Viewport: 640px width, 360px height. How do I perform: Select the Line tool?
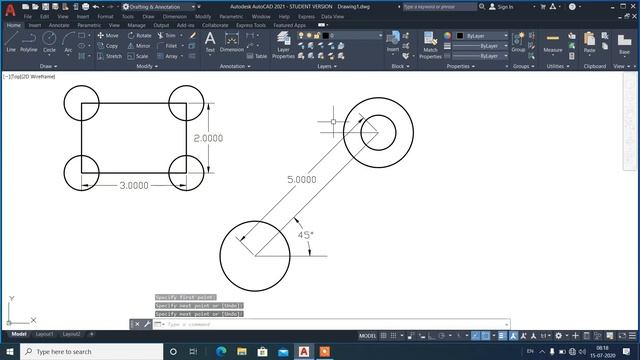(x=11, y=42)
